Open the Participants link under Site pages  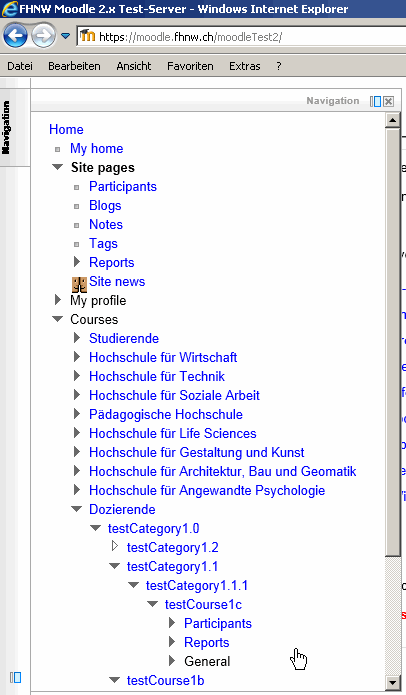123,187
